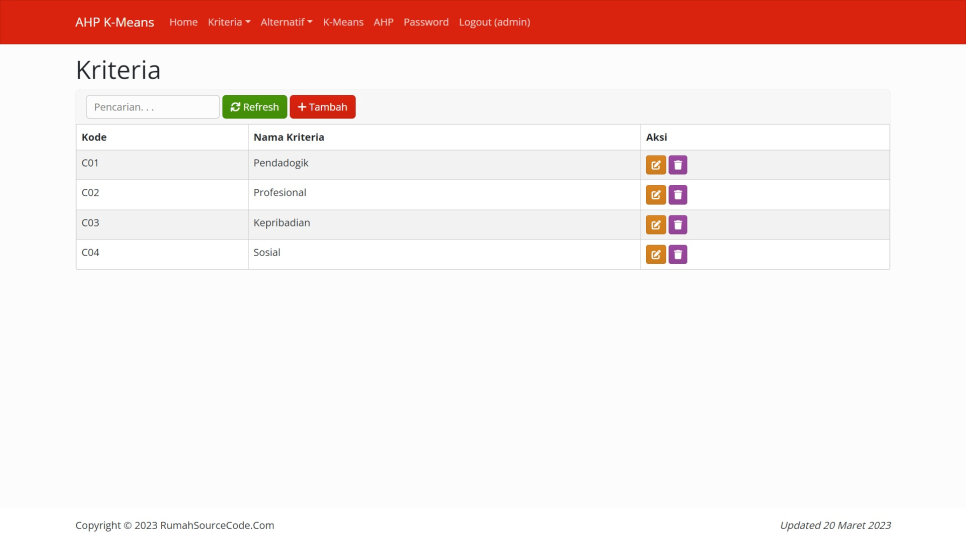
Task: Open edit for Kepribadian criteria
Action: pyautogui.click(x=655, y=225)
